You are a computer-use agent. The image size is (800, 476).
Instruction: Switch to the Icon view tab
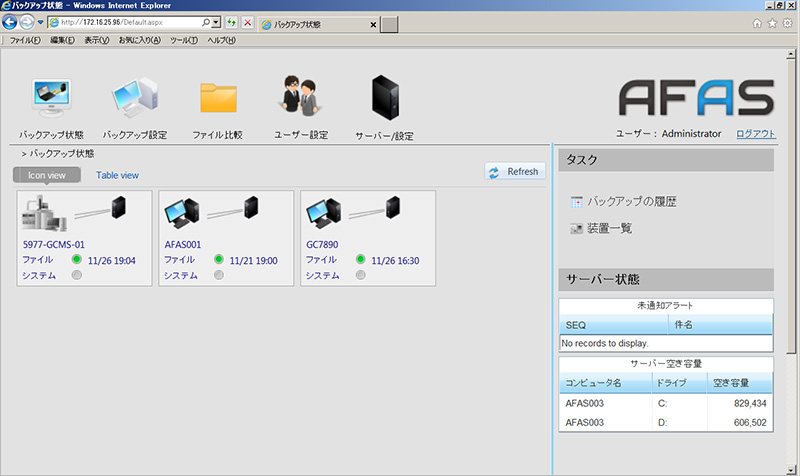pyautogui.click(x=46, y=175)
